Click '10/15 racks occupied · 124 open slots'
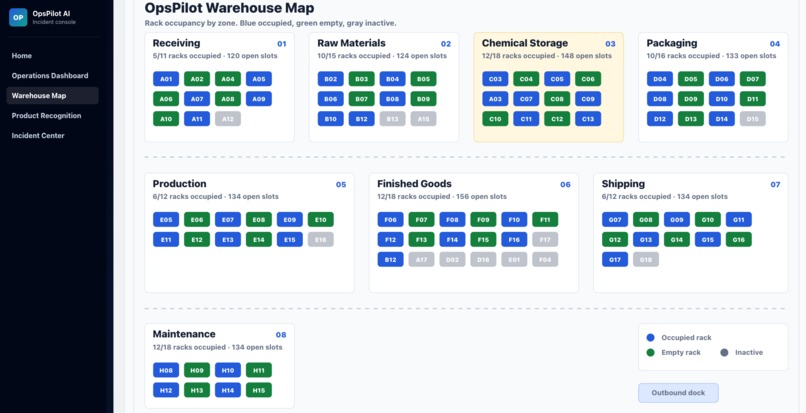 382,56
